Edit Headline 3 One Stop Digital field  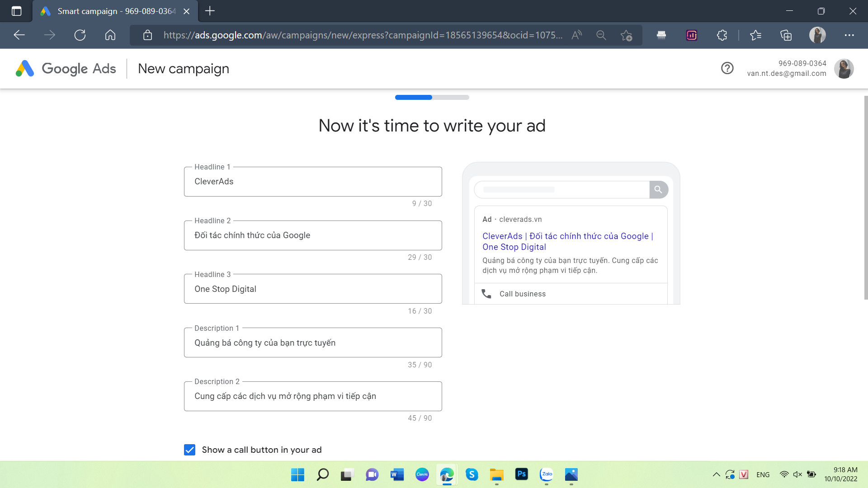tap(313, 289)
